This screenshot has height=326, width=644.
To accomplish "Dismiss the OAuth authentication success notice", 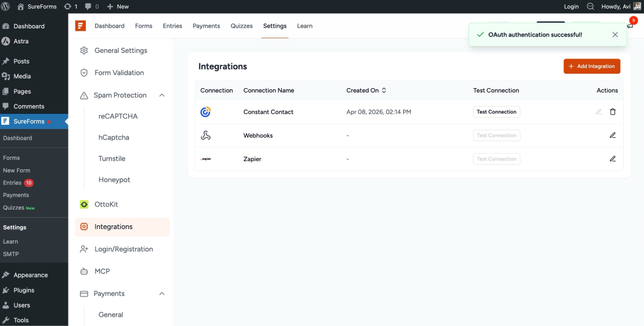I will click(x=615, y=35).
